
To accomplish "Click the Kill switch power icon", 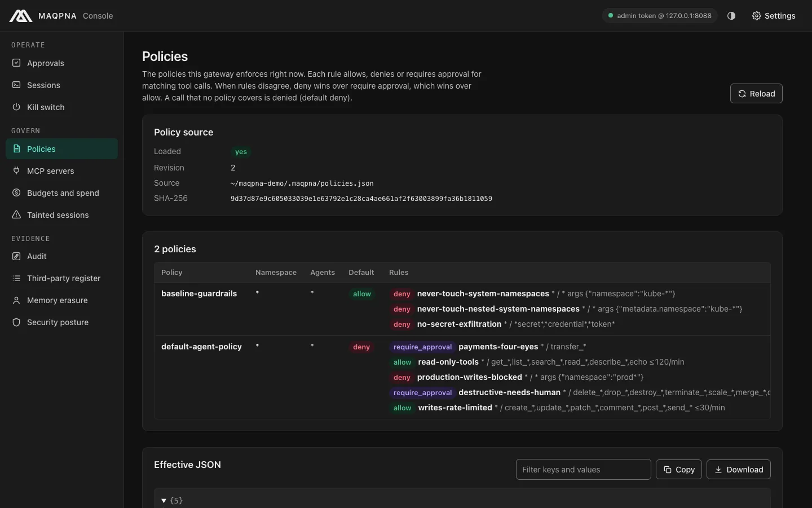I will (x=16, y=107).
